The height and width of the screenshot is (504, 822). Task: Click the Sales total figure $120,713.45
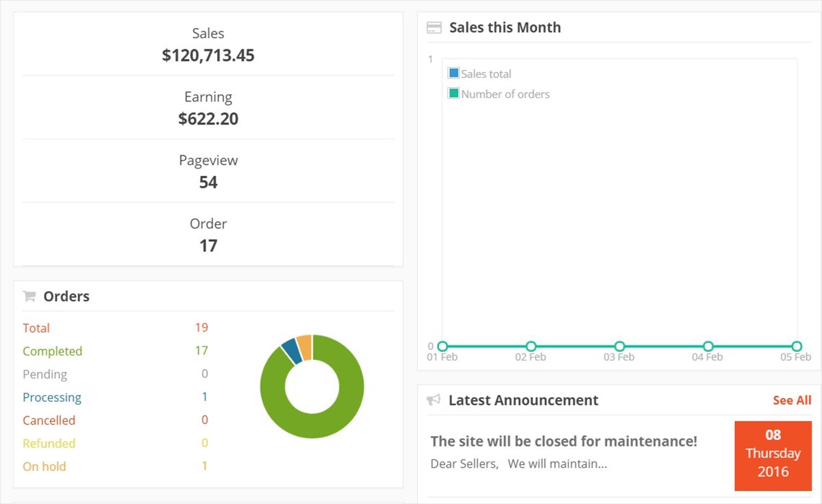(x=208, y=55)
